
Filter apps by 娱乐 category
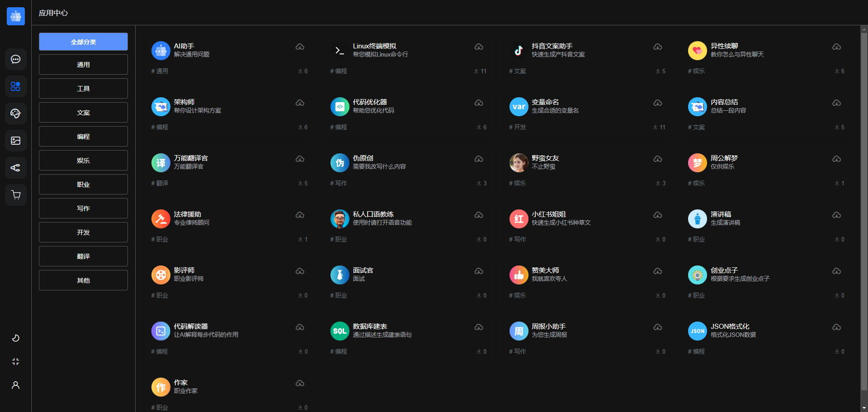(x=83, y=161)
